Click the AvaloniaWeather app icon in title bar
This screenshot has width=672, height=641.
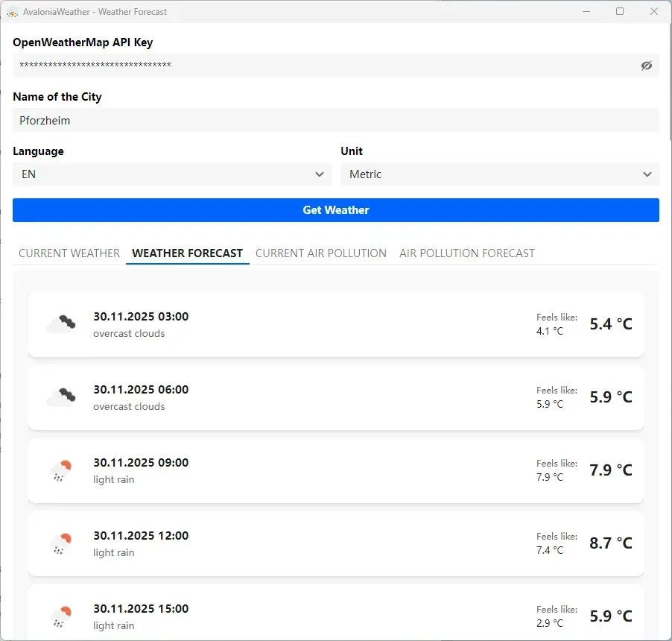(x=12, y=12)
